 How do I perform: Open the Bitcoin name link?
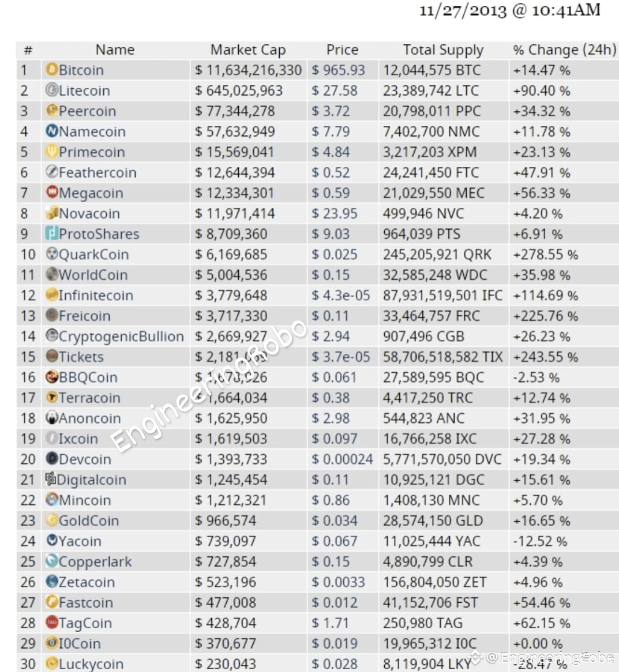81,70
